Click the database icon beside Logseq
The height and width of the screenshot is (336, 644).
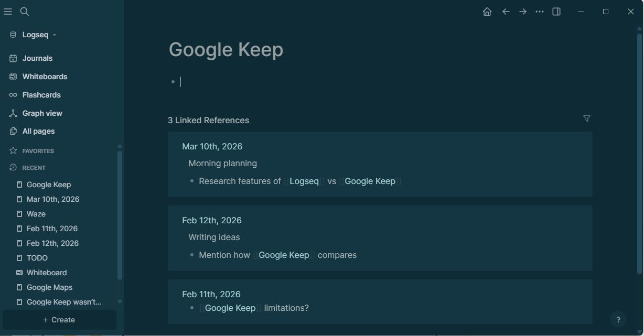13,35
